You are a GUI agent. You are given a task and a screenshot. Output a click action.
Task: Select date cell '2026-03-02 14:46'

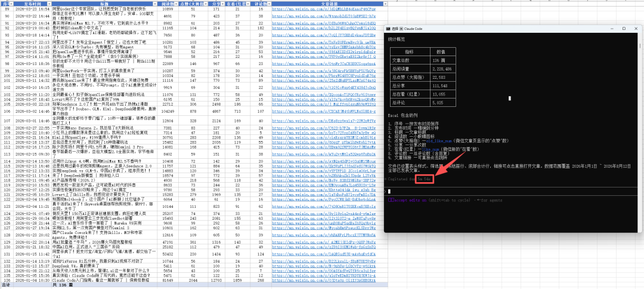pos(32,111)
